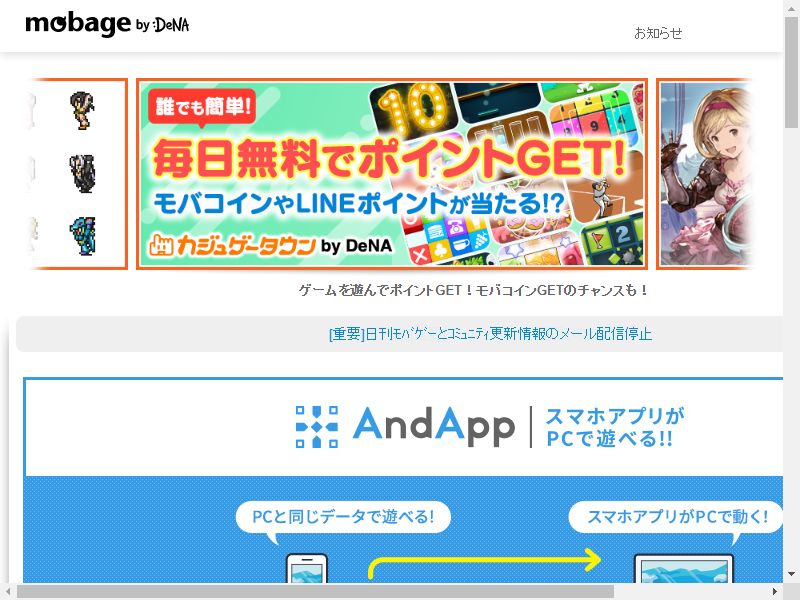Screen dimensions: 800x600
Task: Open the お知らせ notices link
Action: tap(658, 33)
